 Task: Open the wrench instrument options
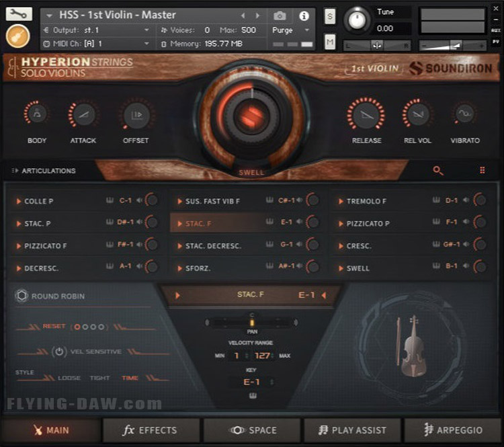point(19,13)
